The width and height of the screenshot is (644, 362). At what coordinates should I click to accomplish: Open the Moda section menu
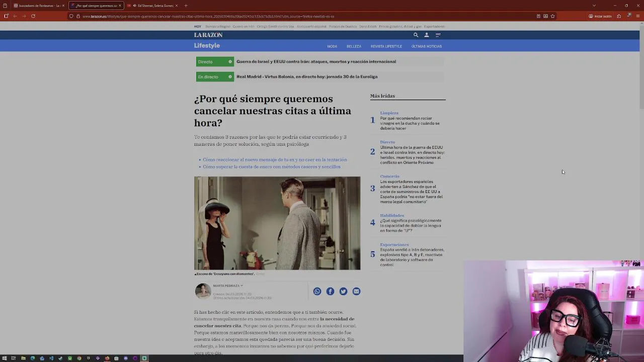click(332, 46)
